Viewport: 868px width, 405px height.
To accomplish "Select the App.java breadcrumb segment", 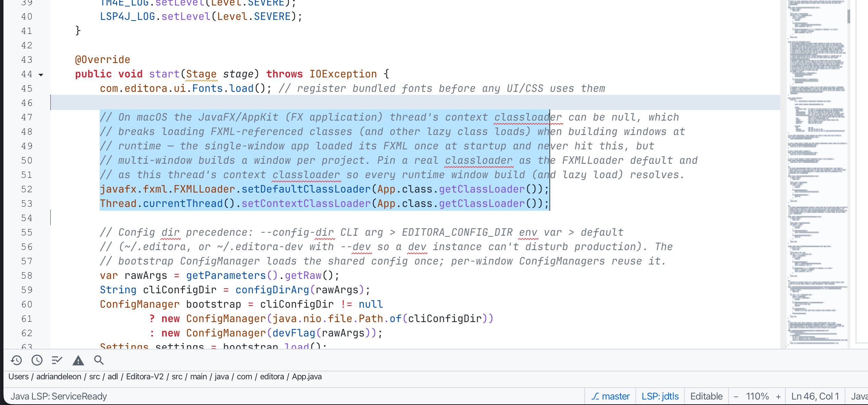I will (307, 377).
